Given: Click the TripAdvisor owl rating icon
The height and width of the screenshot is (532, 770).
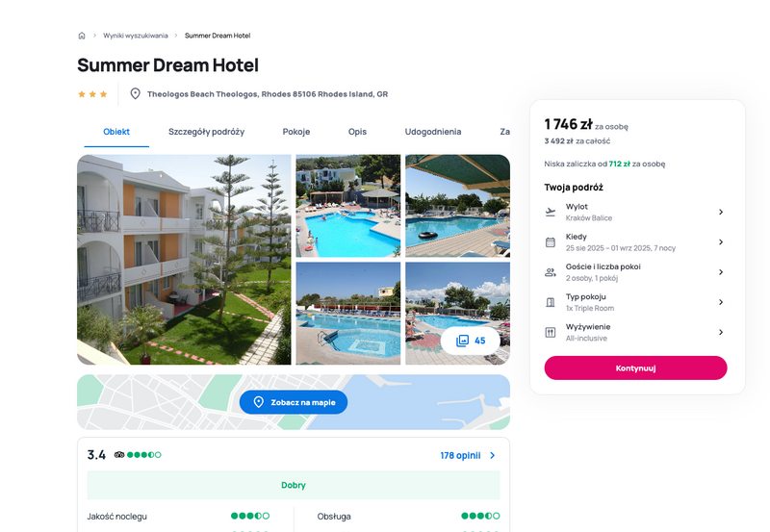Looking at the screenshot, I should [119, 455].
